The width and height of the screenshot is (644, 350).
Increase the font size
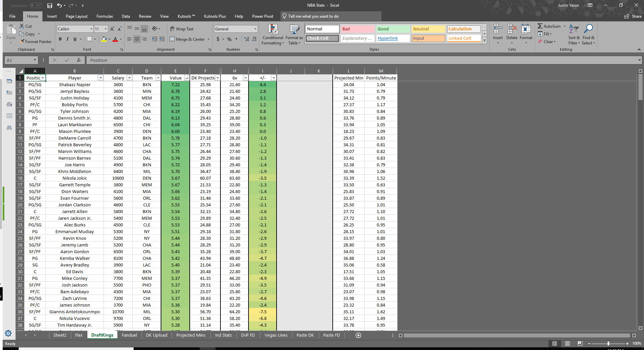[112, 29]
